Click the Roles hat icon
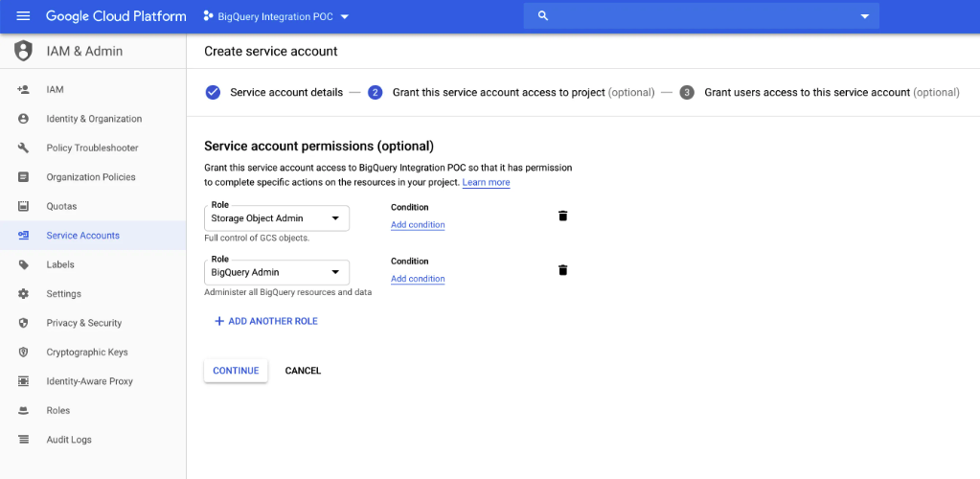 click(x=23, y=410)
